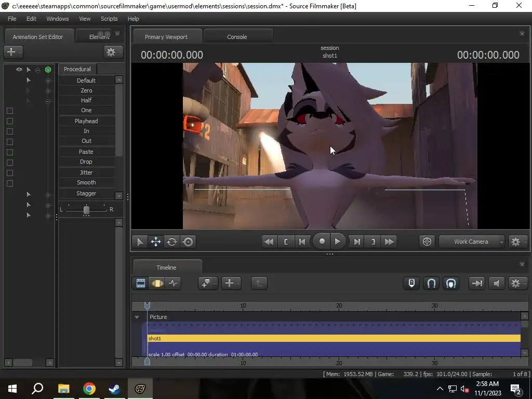Apply the Stagger preset

coord(87,193)
